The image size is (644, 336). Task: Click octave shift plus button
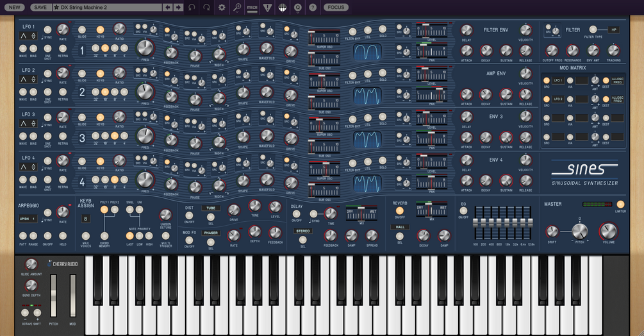point(37,313)
